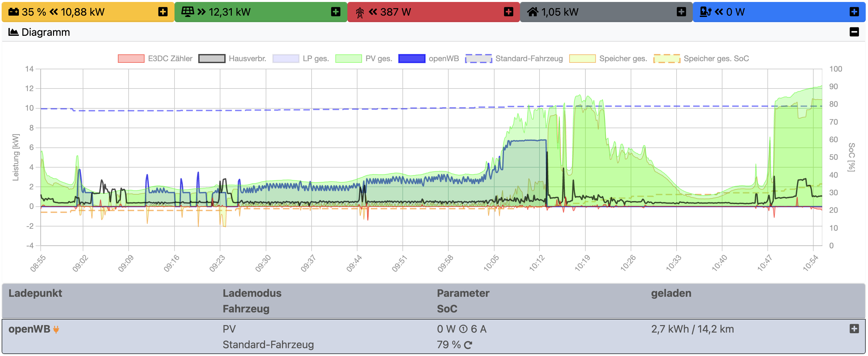Click the Standard-Fahrzeug vehicle name

coord(268,345)
